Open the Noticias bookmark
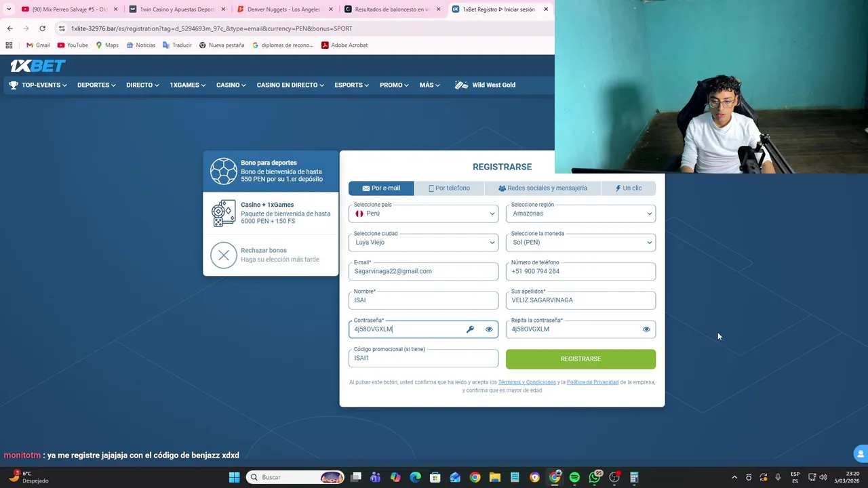This screenshot has height=488, width=868. tap(140, 45)
